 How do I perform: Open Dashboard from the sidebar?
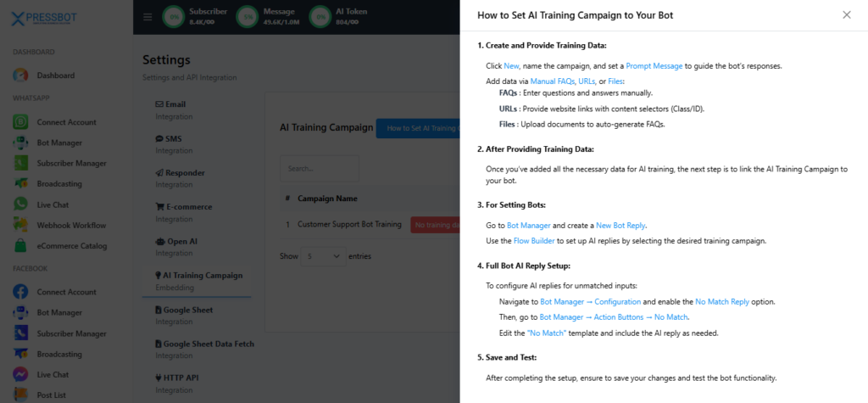coord(55,76)
